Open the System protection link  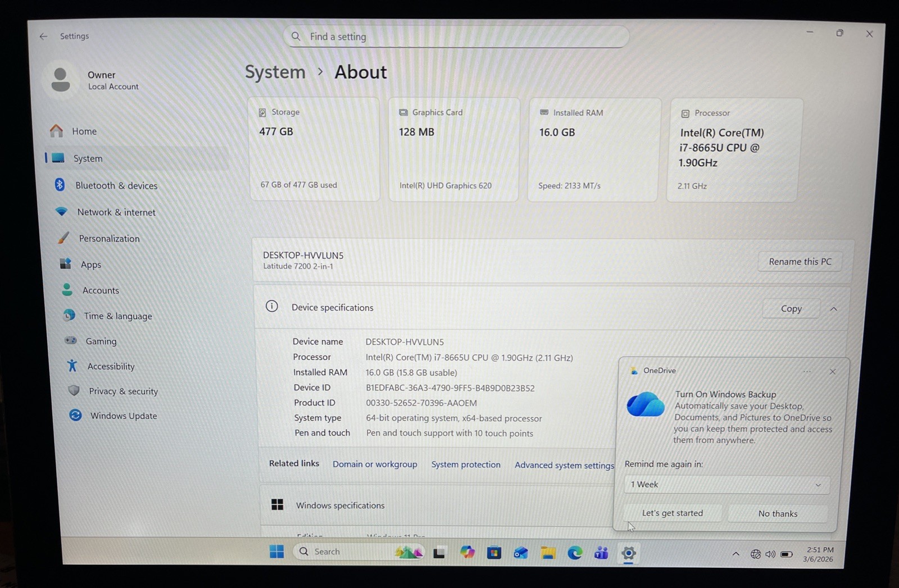tap(466, 464)
